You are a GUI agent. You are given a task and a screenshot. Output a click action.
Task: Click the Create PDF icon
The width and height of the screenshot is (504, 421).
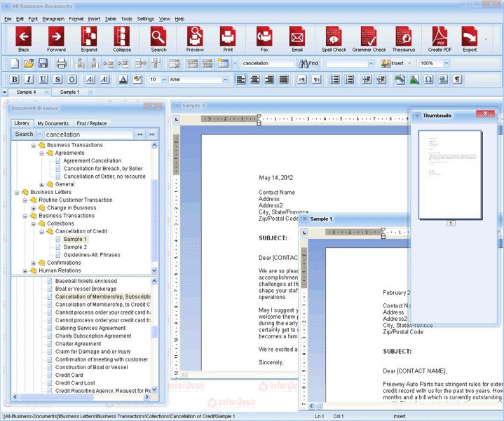[440, 37]
